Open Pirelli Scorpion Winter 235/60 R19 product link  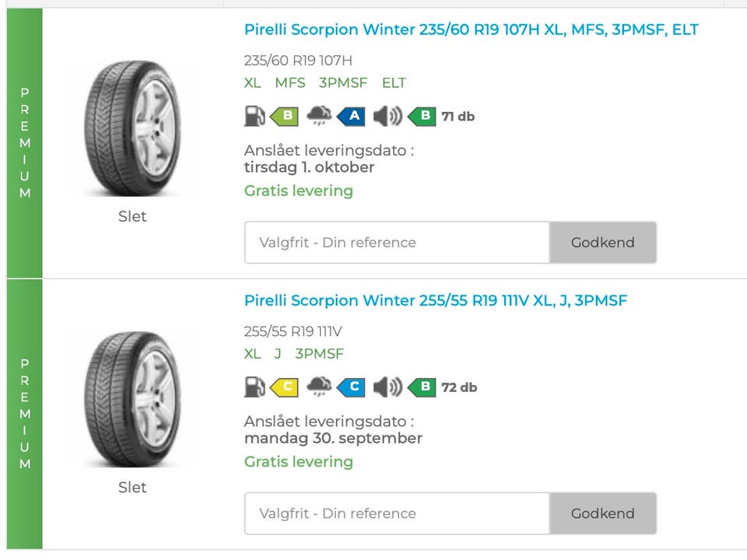(x=471, y=30)
